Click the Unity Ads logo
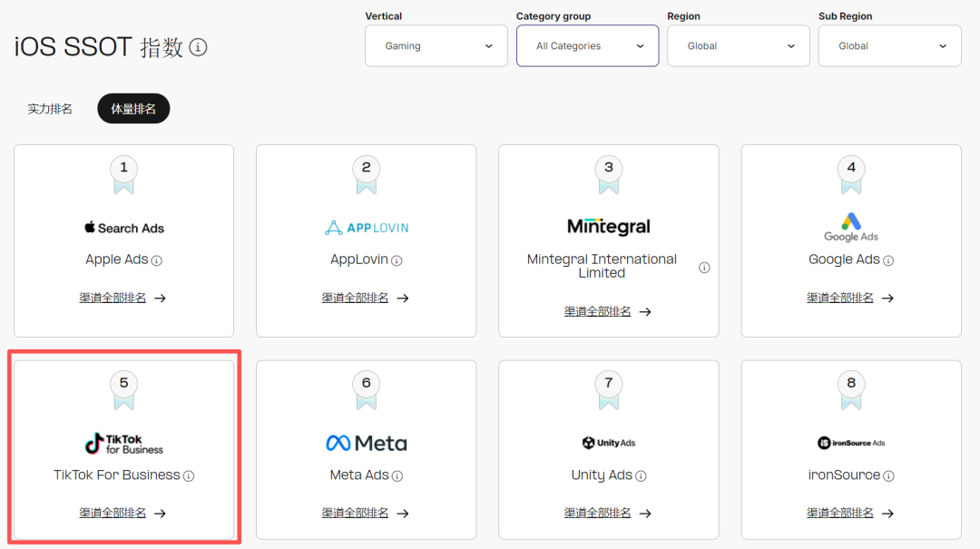980x549 pixels. (x=609, y=443)
